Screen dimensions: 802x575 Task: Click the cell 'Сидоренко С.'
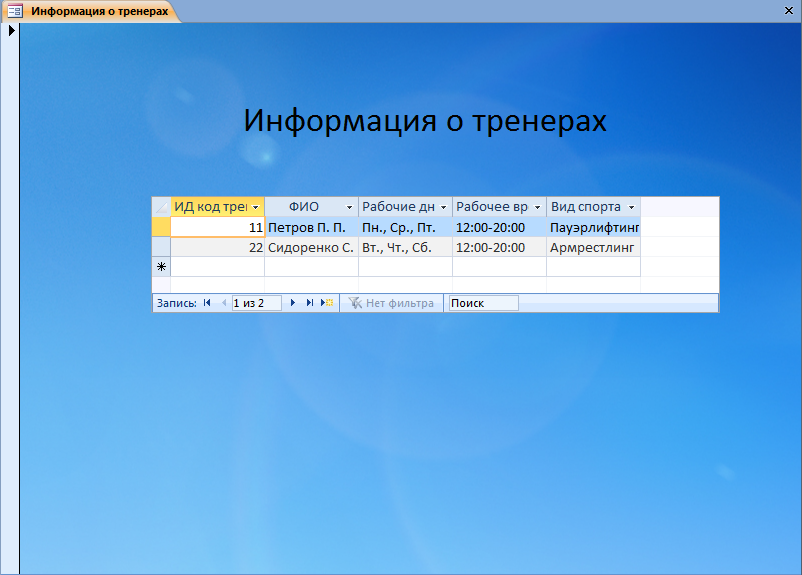click(311, 248)
